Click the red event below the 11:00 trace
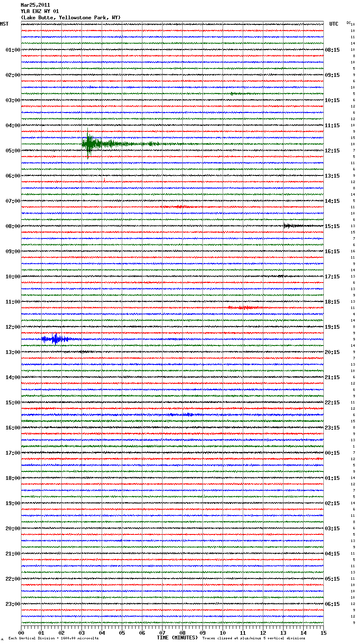 click(x=246, y=308)
